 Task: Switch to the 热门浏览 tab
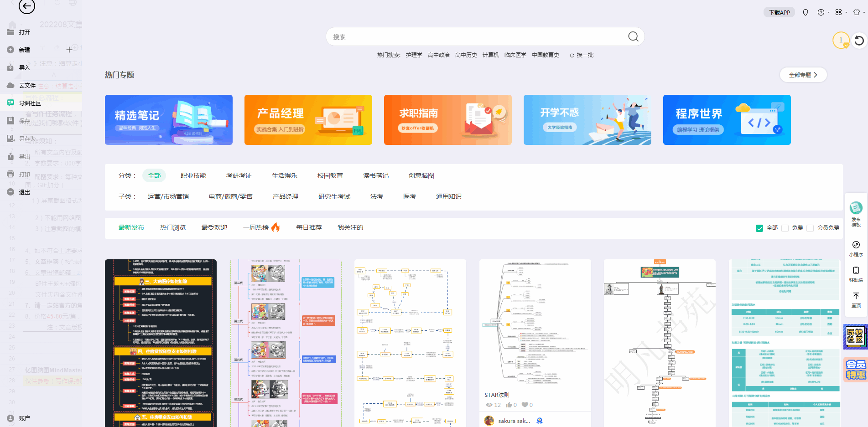coord(172,228)
